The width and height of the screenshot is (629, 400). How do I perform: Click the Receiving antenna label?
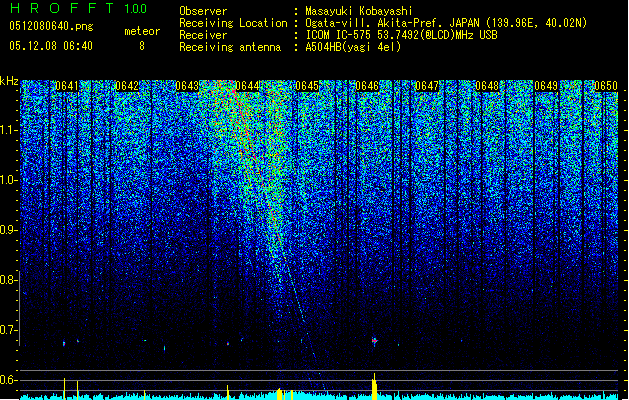[x=230, y=47]
